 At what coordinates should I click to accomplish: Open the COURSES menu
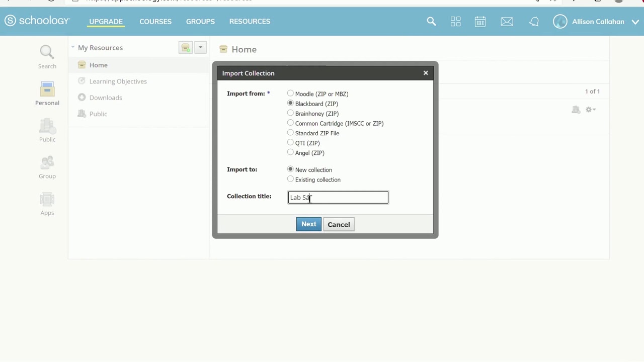(x=155, y=21)
